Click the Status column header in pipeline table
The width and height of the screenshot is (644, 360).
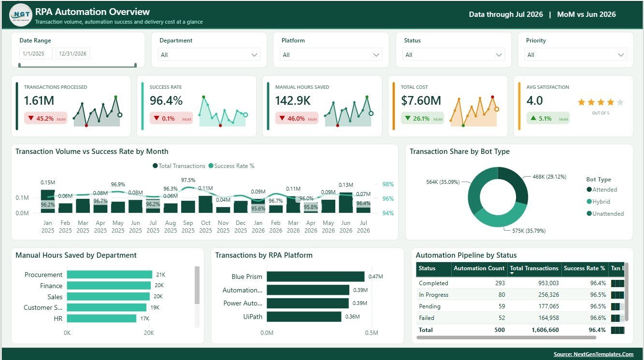pyautogui.click(x=434, y=269)
